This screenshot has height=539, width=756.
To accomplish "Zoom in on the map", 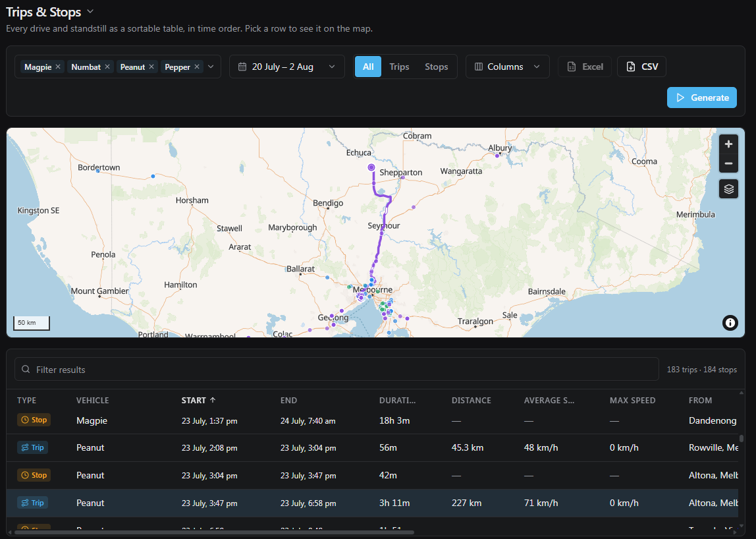I will pyautogui.click(x=728, y=144).
